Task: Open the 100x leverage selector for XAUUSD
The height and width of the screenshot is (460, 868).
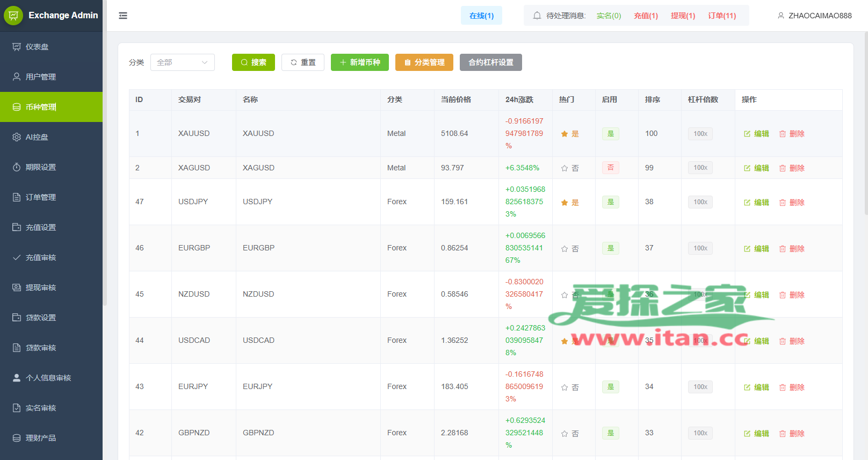Action: tap(700, 134)
